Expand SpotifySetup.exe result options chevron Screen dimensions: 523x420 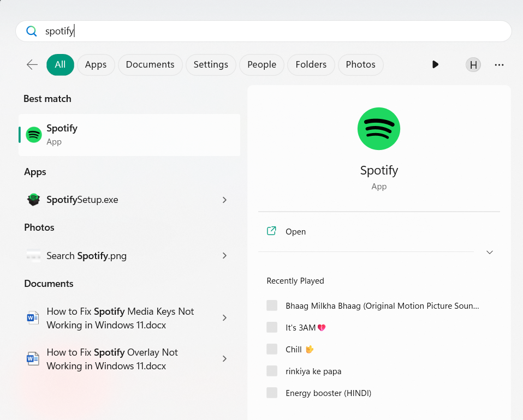pos(224,200)
